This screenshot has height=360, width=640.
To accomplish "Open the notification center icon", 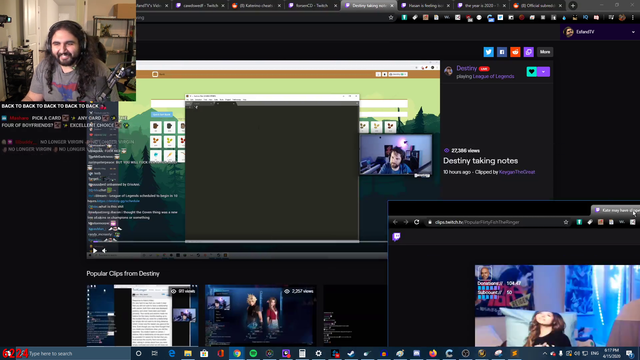I will pos(630,353).
